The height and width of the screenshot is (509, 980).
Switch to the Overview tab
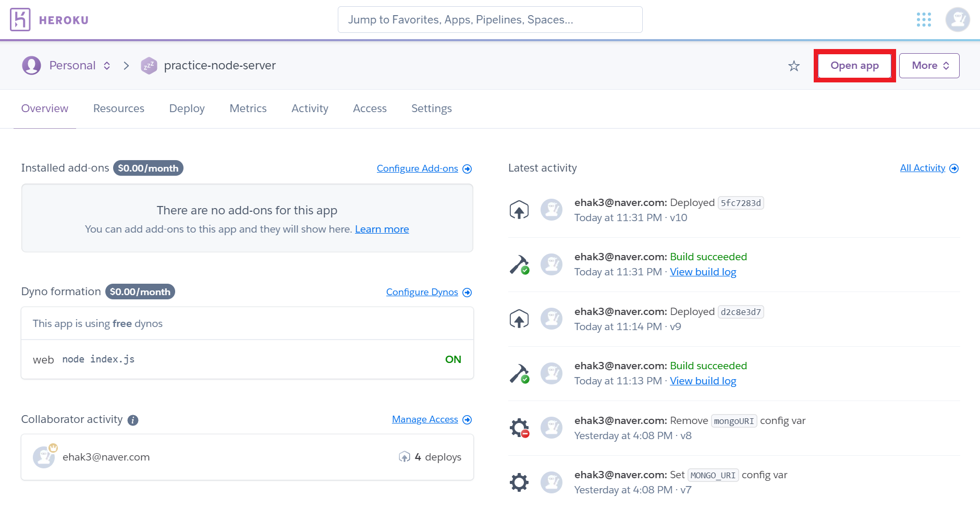(x=45, y=108)
